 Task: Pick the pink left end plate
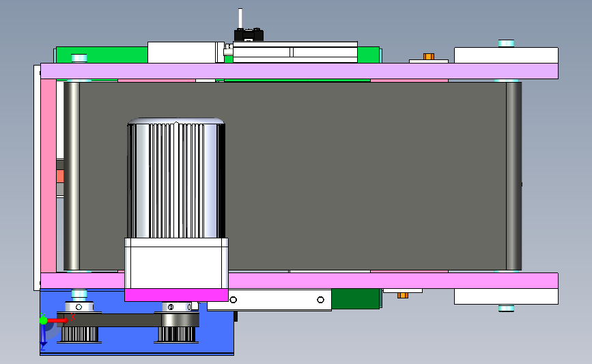[x=48, y=176]
